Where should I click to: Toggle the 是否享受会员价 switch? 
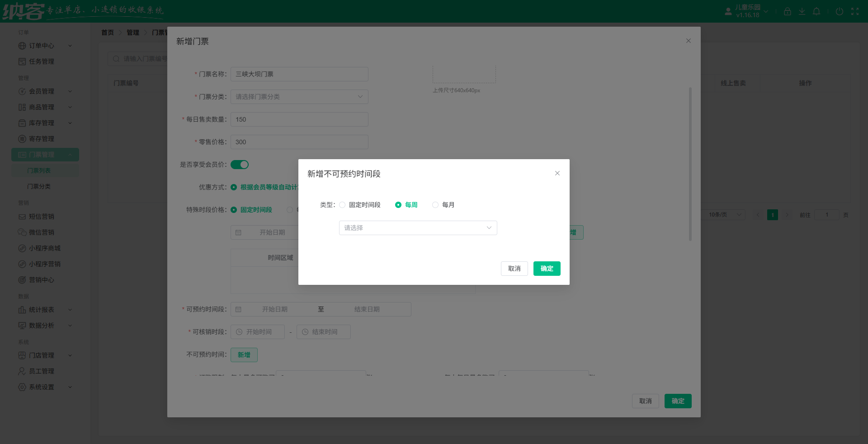240,164
